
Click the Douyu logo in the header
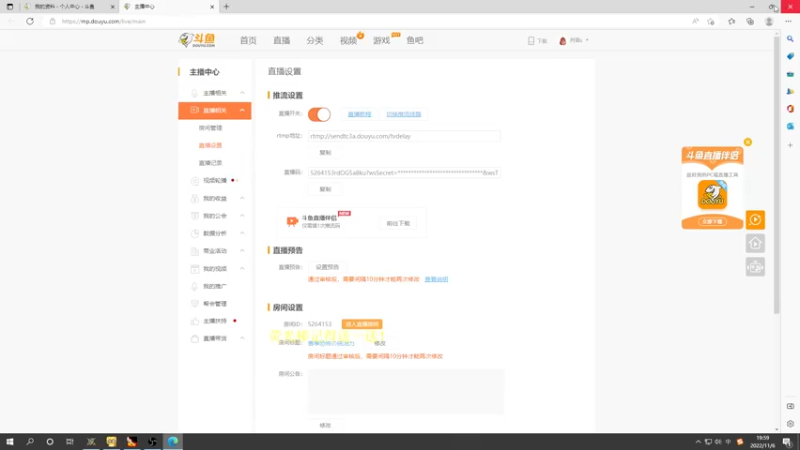coord(197,40)
